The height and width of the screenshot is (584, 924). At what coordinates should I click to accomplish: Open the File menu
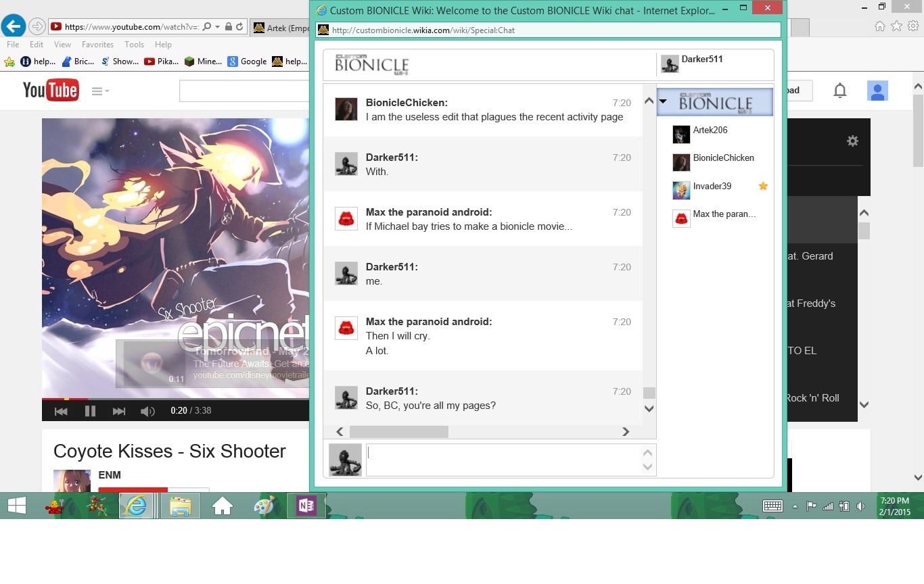pyautogui.click(x=13, y=45)
